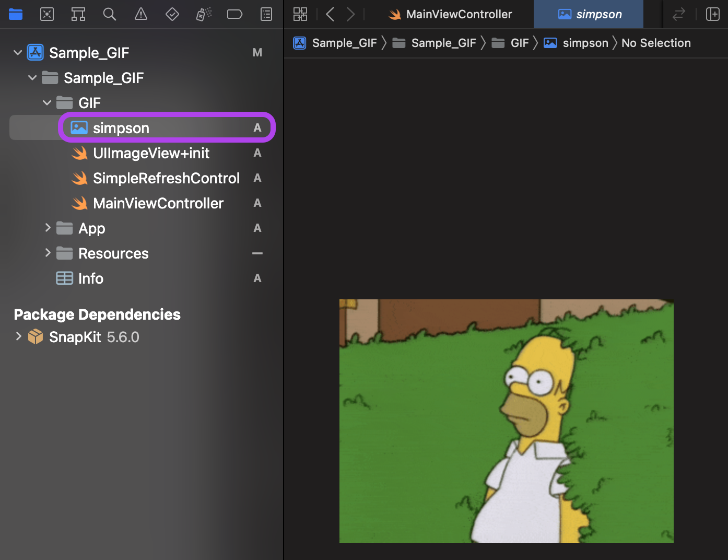Click the Info plist table icon

coord(65,278)
